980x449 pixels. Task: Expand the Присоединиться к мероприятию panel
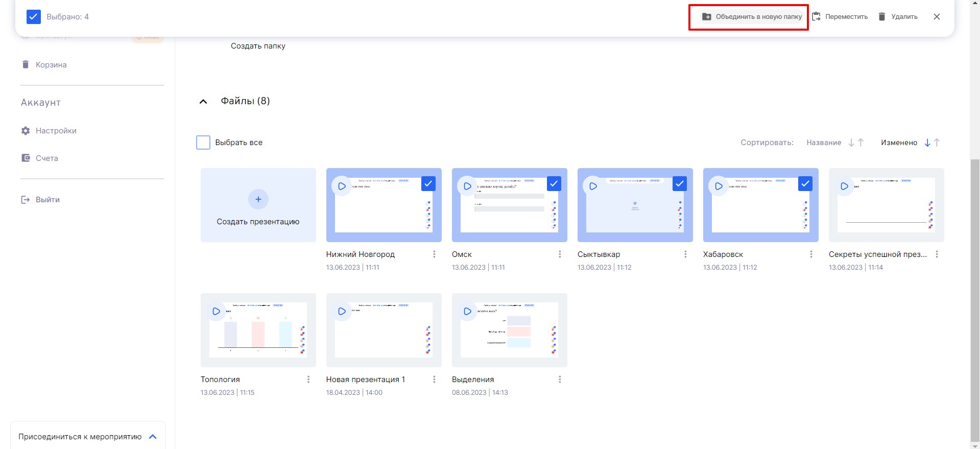tap(153, 437)
